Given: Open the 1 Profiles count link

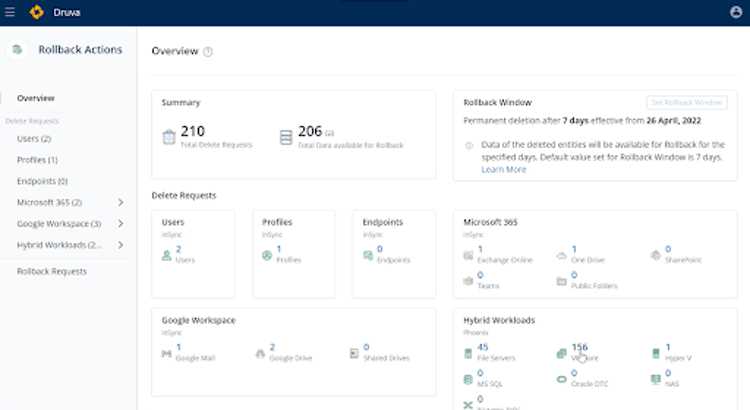Looking at the screenshot, I should [x=279, y=249].
